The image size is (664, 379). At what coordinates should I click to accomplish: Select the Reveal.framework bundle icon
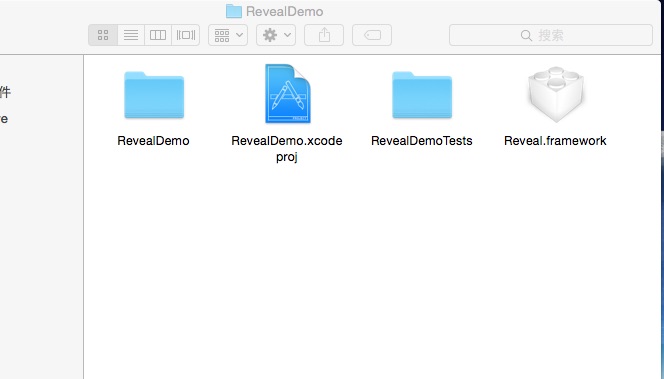click(x=556, y=94)
